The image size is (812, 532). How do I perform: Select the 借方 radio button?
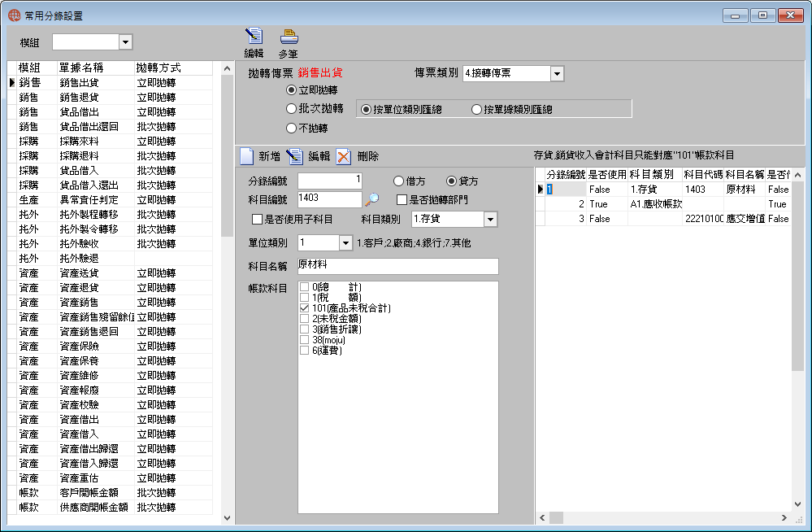point(398,181)
